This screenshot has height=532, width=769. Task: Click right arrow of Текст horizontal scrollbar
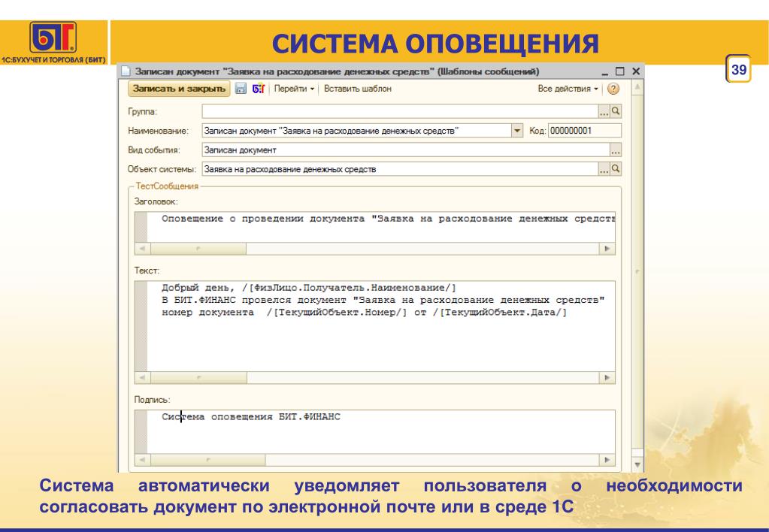(x=607, y=377)
